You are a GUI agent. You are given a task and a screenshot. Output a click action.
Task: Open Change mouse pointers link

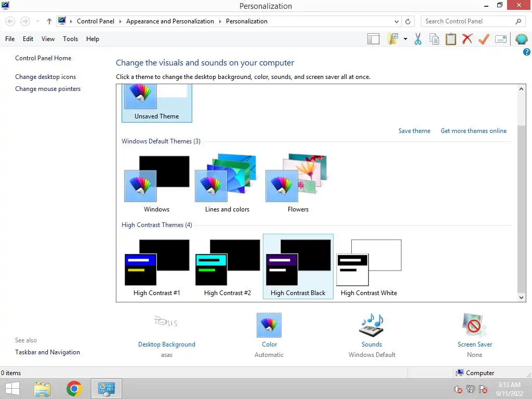[48, 89]
